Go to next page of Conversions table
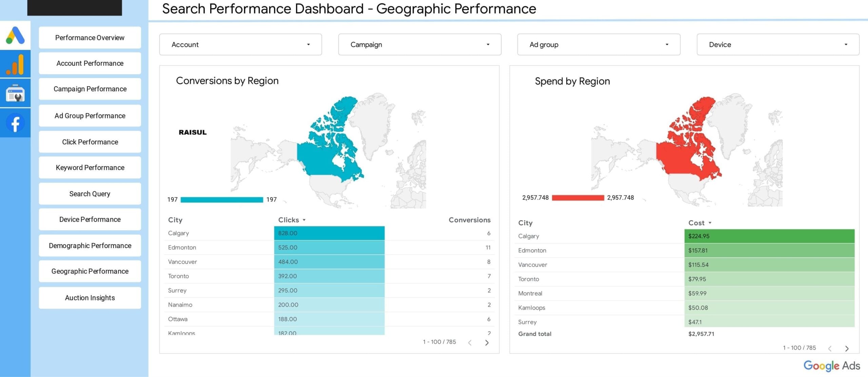 (487, 343)
